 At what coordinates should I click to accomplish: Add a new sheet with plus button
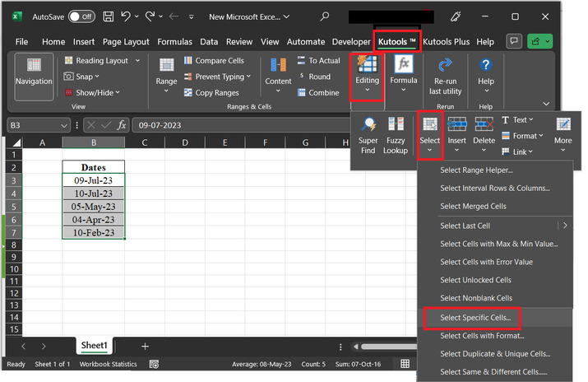coord(145,347)
